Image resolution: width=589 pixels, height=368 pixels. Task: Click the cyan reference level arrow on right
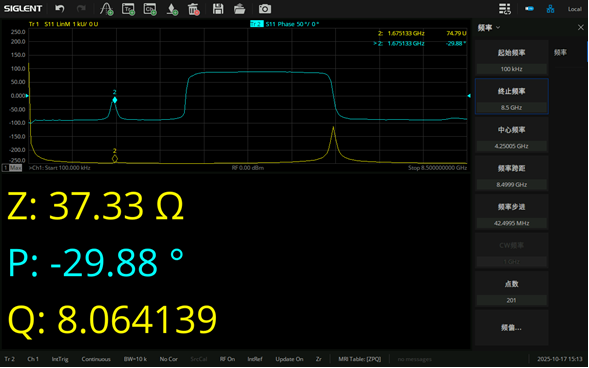coord(469,96)
